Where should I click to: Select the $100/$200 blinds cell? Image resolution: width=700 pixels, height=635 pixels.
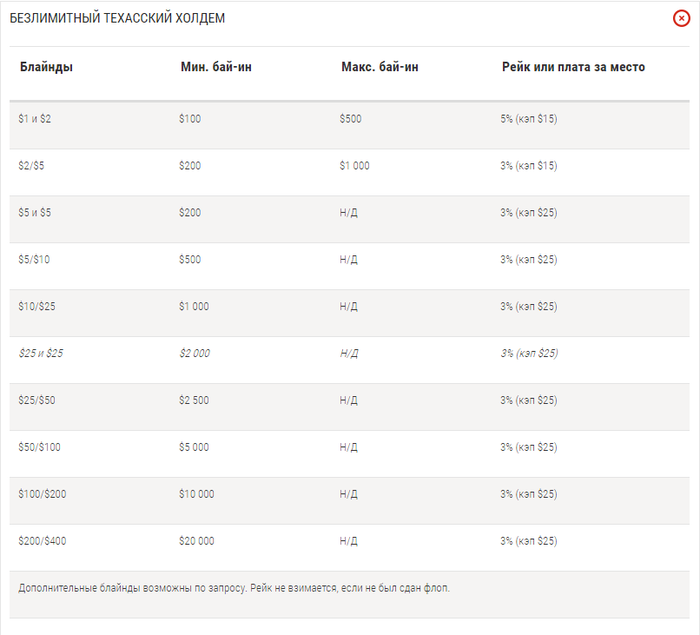click(x=42, y=494)
